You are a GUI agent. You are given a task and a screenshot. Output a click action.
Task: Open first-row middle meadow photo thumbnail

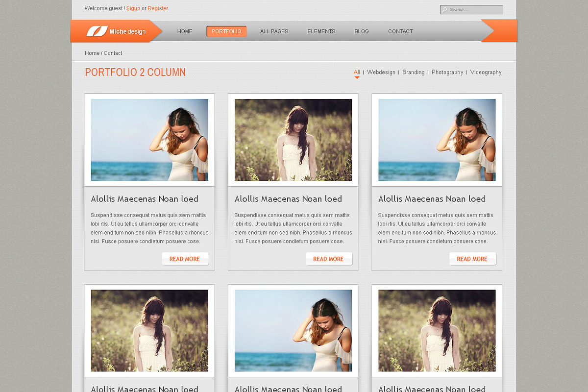point(293,140)
